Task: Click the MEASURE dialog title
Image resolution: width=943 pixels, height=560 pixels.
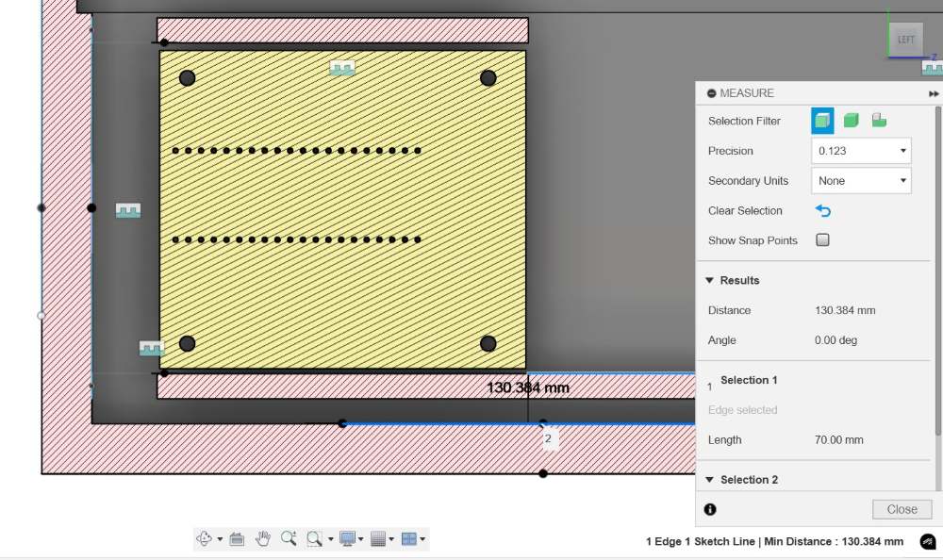Action: [747, 93]
